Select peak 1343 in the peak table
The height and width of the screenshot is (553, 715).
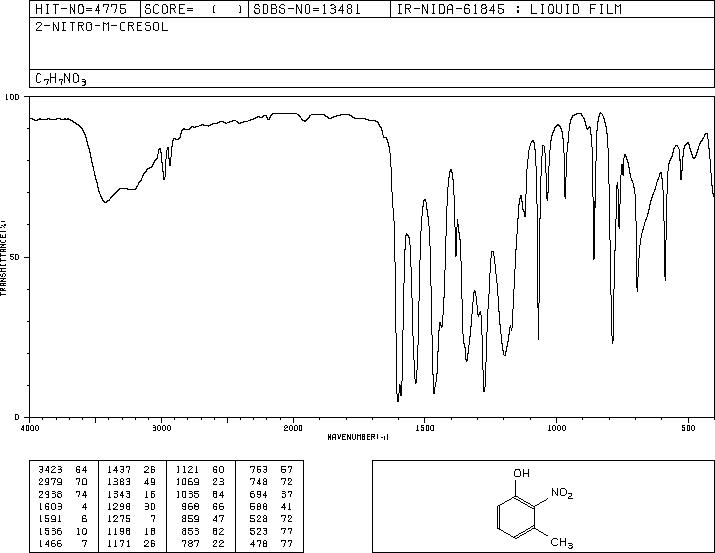point(119,494)
